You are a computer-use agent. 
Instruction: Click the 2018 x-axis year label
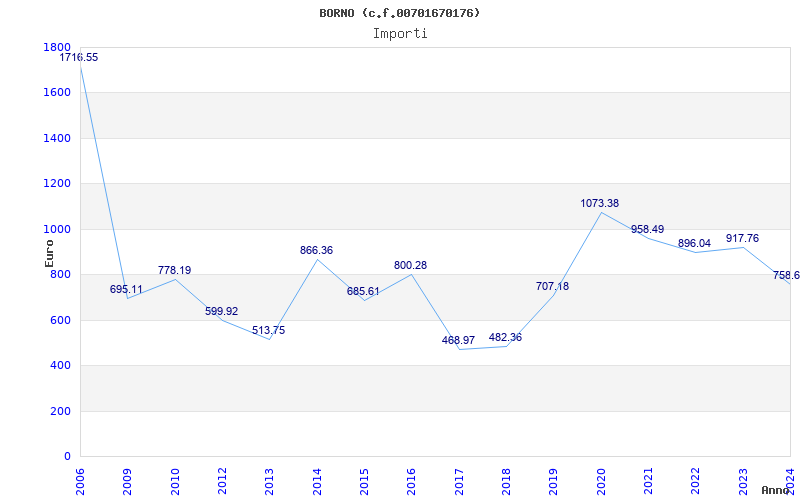[506, 481]
